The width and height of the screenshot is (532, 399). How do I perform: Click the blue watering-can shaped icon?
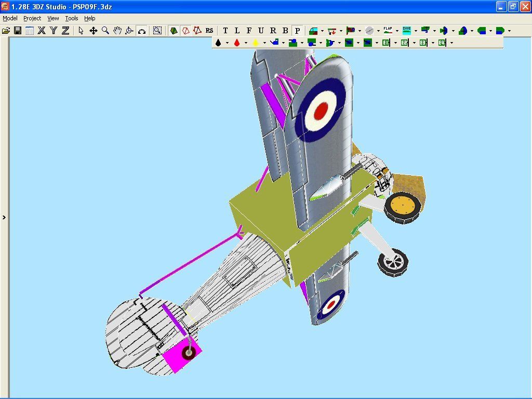pyautogui.click(x=274, y=43)
